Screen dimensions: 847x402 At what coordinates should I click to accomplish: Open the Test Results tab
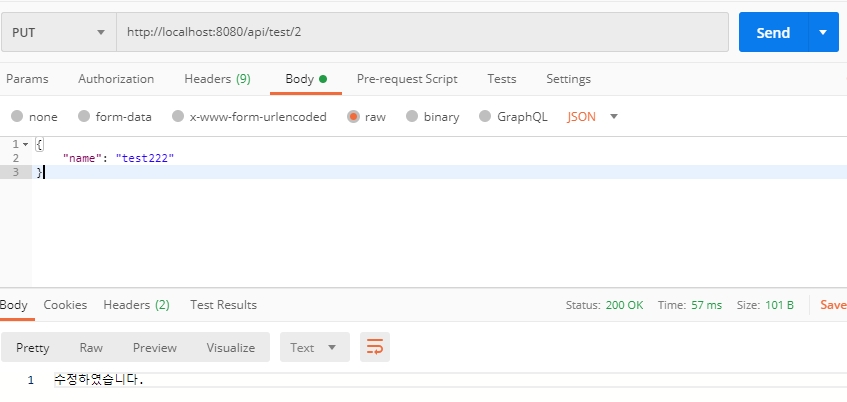tap(223, 305)
